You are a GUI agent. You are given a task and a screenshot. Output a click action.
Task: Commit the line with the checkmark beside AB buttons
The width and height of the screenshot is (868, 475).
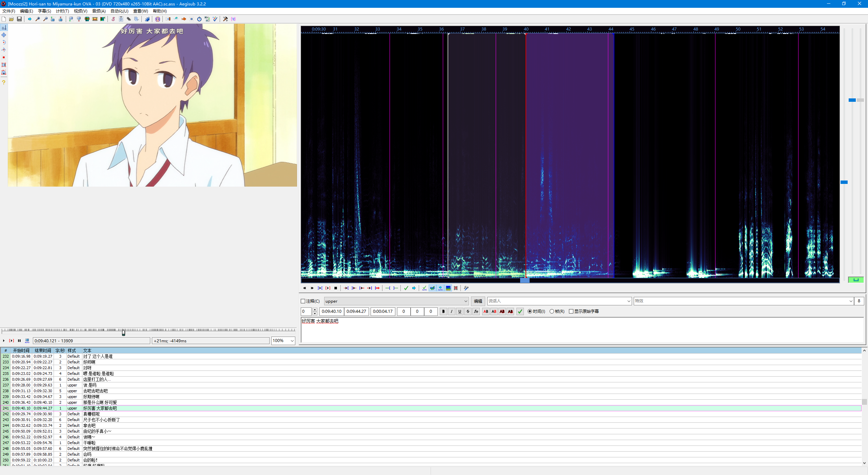[x=520, y=311]
